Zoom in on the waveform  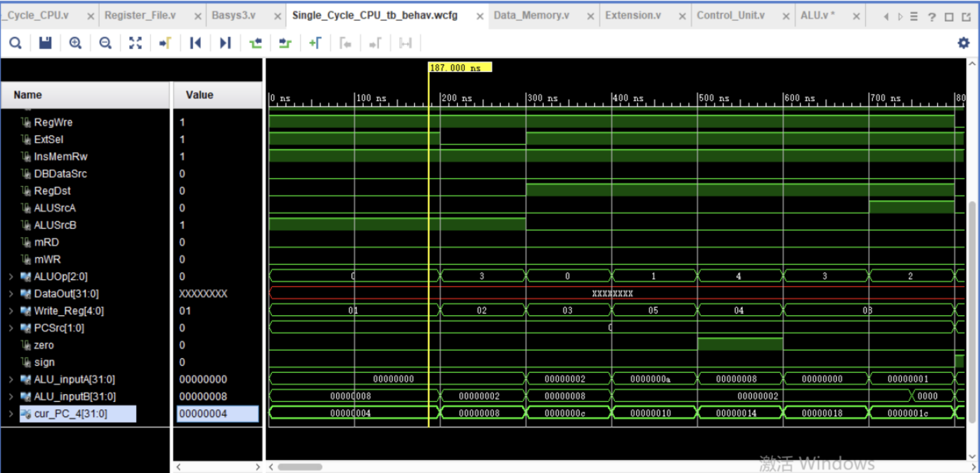[x=75, y=43]
